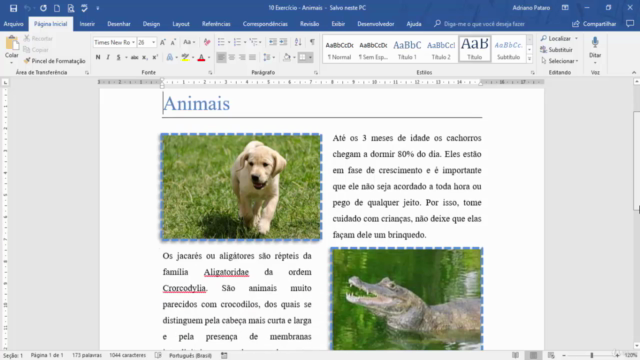Align paragraph left
This screenshot has height=360, width=640.
[x=221, y=58]
